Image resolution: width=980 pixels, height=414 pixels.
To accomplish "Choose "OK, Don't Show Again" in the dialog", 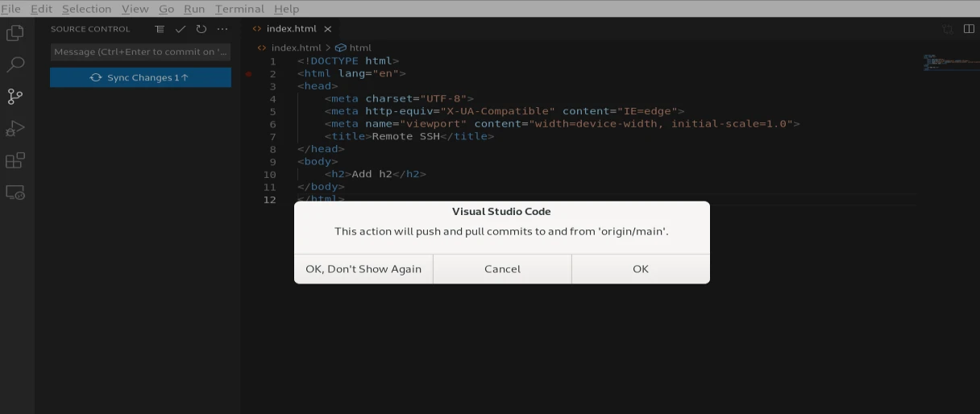I will [363, 269].
